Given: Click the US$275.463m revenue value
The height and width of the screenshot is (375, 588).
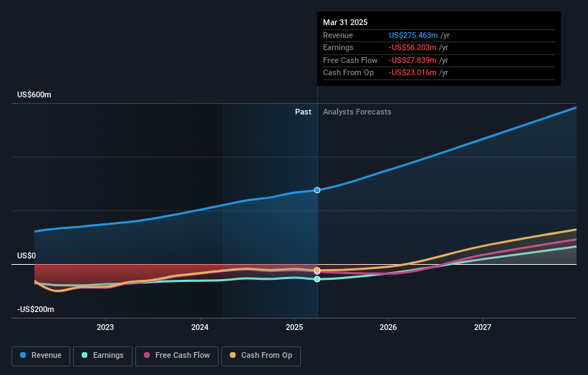Looking at the screenshot, I should pyautogui.click(x=413, y=35).
